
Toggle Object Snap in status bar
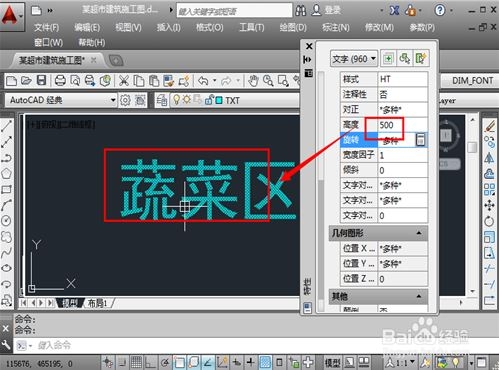179,362
